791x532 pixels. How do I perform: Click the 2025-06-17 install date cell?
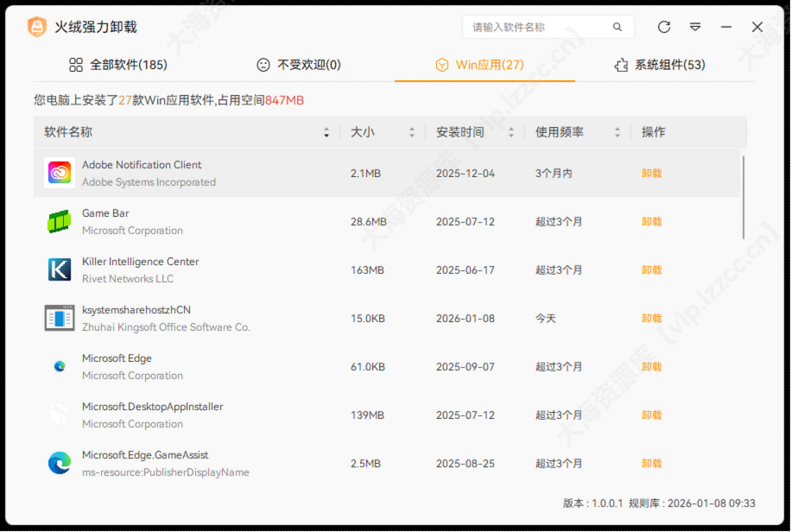(x=465, y=270)
